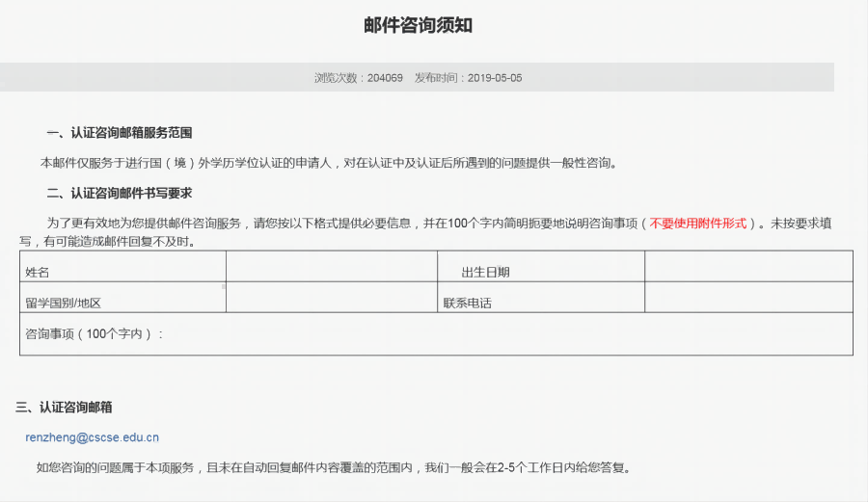Screen dimensions: 868x502
Task: Select the heading 二、认证咨询邮件书写要求
Action: coord(125,194)
